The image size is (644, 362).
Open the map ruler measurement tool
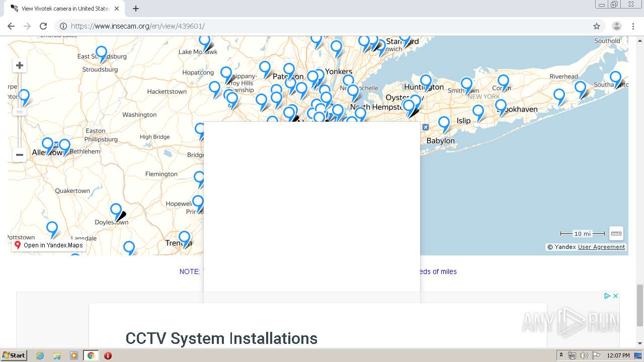tap(616, 233)
